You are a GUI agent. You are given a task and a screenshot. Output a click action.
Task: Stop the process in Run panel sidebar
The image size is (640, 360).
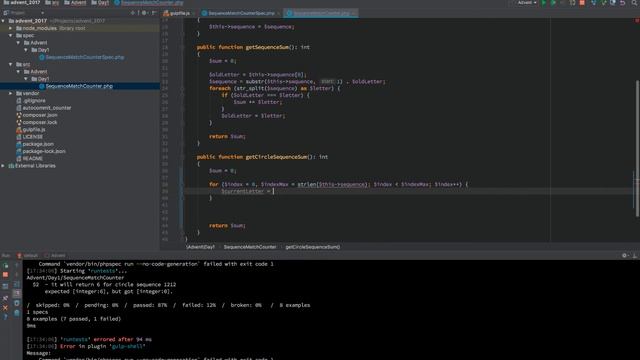[5, 275]
